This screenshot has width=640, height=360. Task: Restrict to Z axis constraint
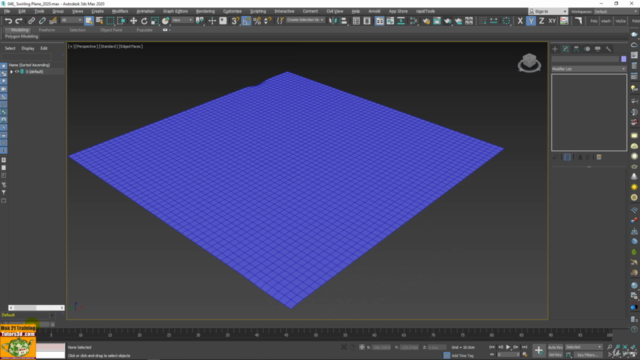[541, 21]
